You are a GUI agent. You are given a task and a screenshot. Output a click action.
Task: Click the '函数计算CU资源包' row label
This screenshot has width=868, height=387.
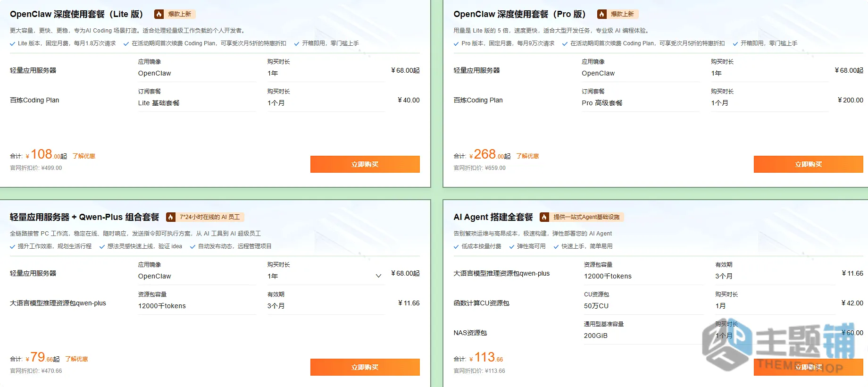point(481,303)
